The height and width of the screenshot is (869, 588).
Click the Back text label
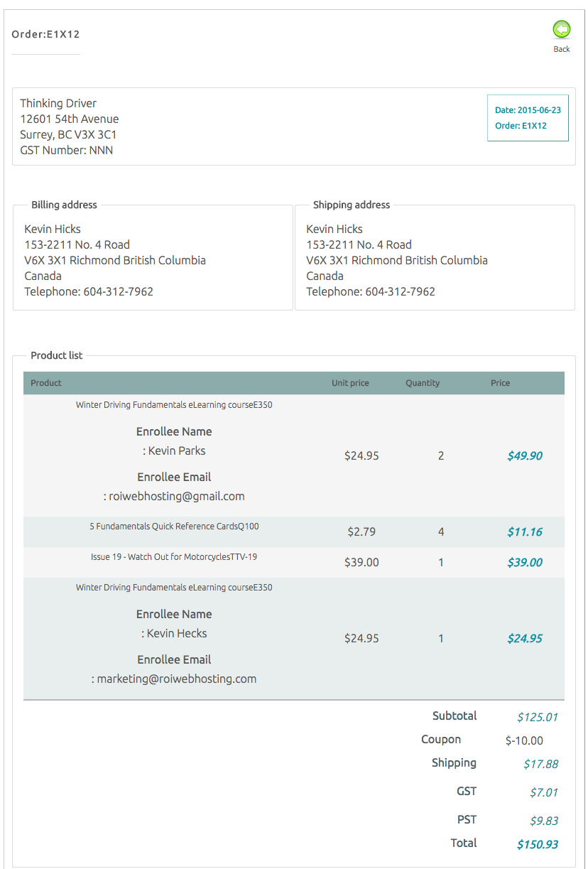click(x=562, y=49)
